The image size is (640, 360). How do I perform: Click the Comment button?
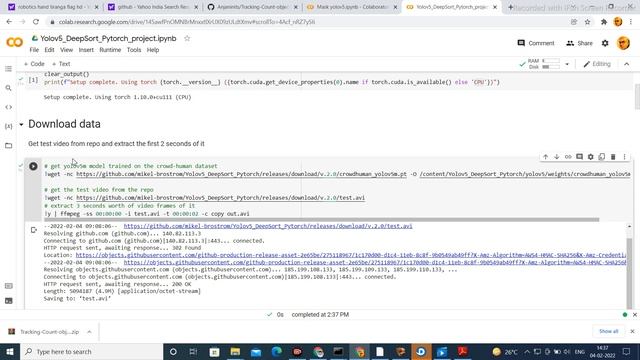pyautogui.click(x=536, y=43)
